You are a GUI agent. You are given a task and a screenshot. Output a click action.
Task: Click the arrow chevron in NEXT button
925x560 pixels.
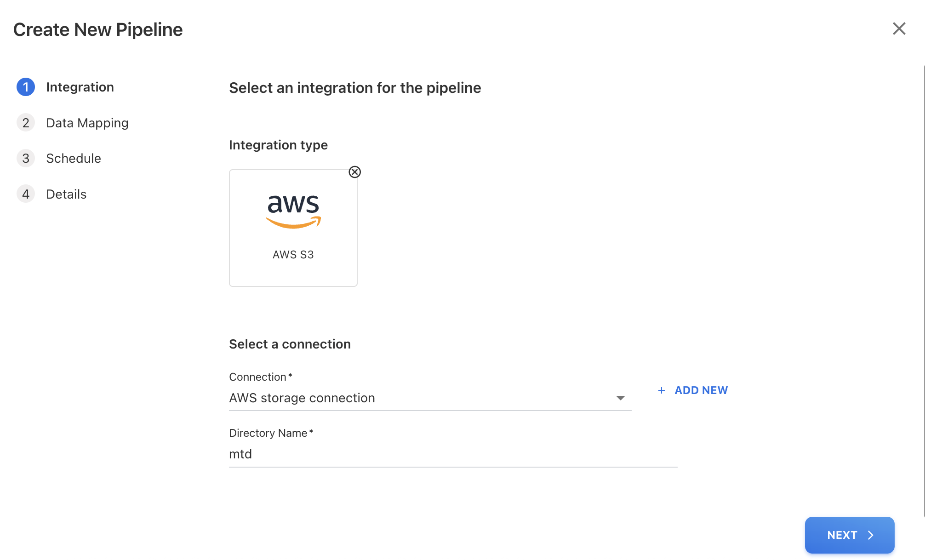871,535
